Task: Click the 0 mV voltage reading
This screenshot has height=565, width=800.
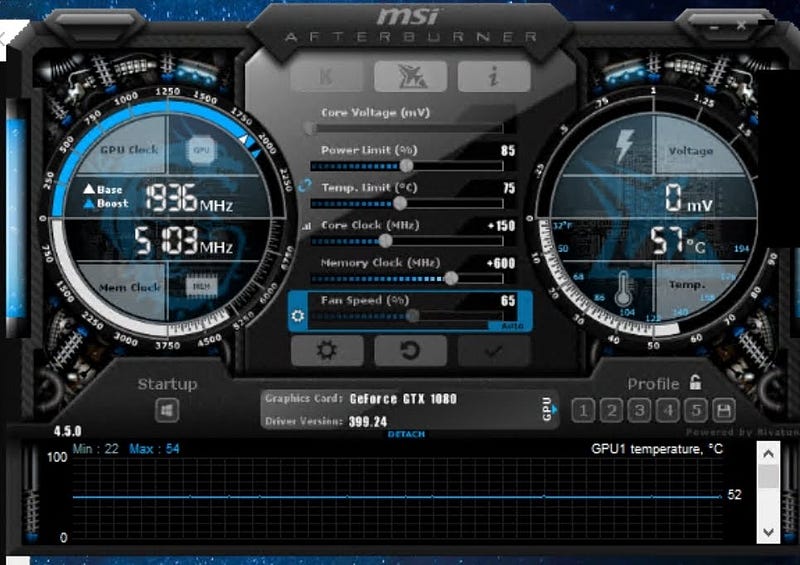Action: click(x=688, y=199)
